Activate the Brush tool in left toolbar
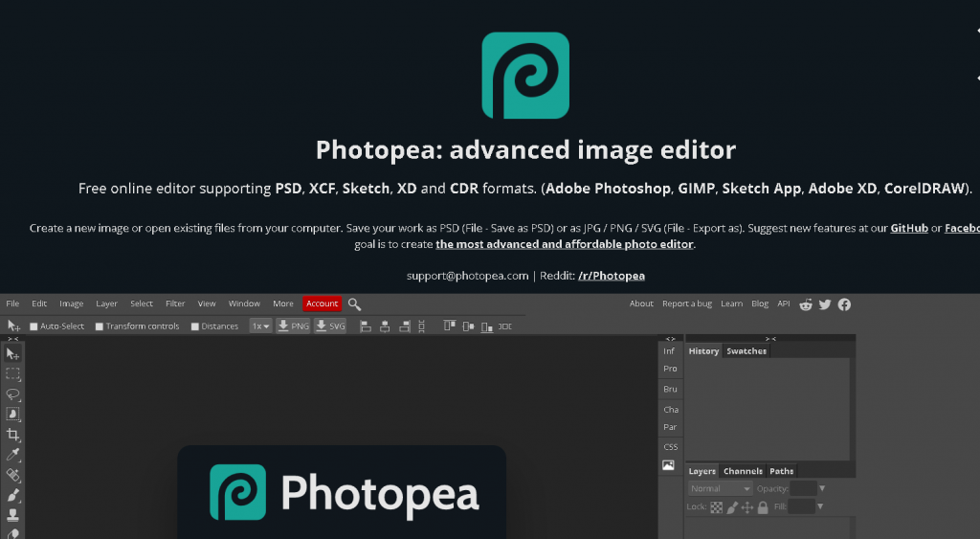The width and height of the screenshot is (980, 539). coord(13,495)
